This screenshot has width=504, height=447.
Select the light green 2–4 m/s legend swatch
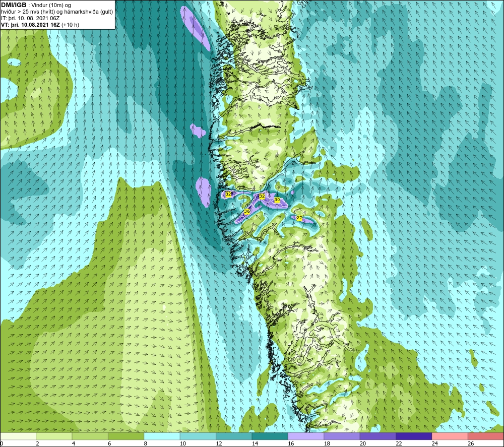tap(54, 436)
